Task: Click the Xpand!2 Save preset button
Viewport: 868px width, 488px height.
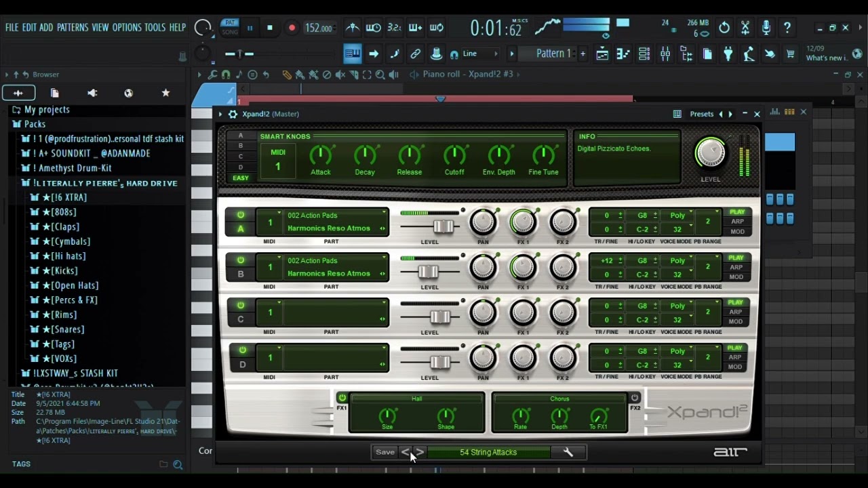Action: (384, 452)
